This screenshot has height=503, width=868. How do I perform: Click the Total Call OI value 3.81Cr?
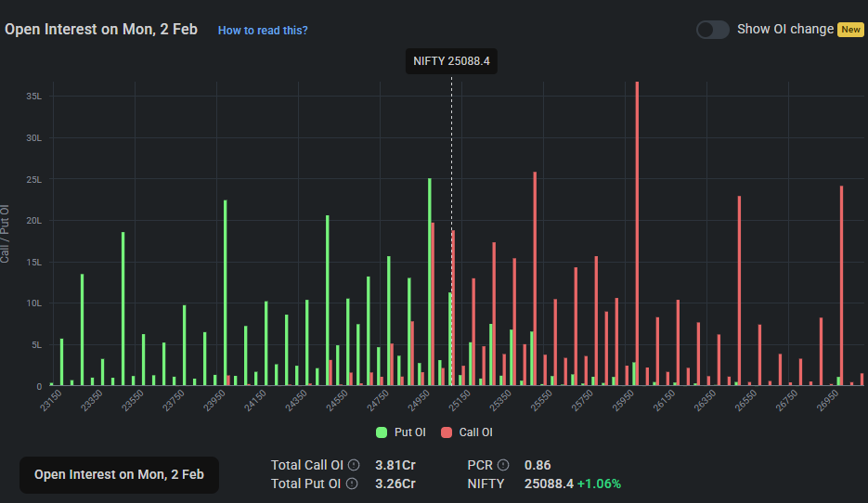point(395,465)
